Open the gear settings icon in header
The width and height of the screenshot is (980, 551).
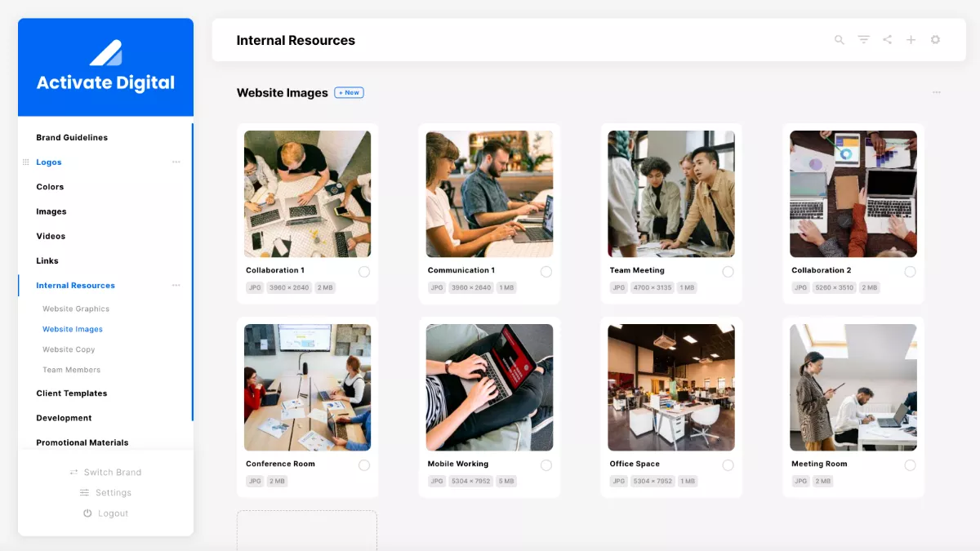(x=935, y=40)
